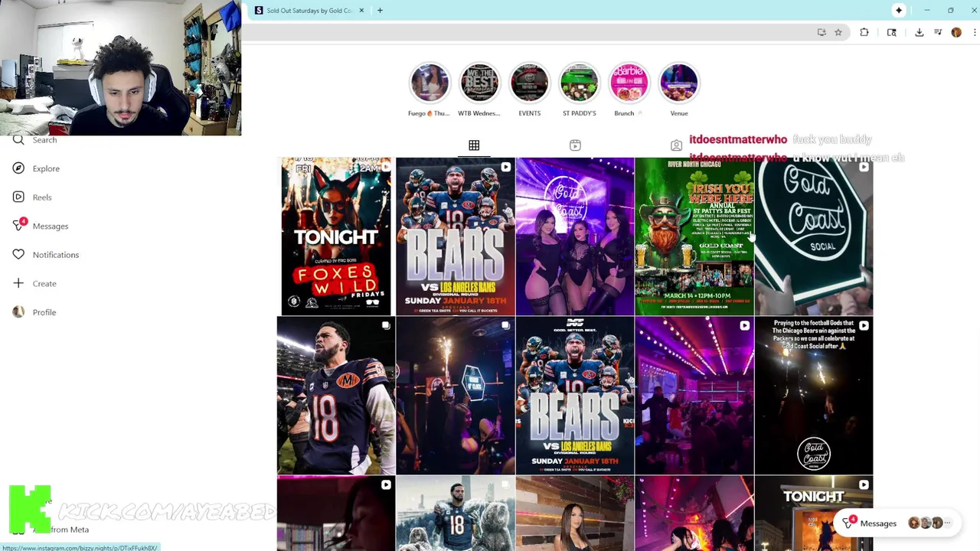
Task: Open the bottom-row TONIGHT reel
Action: click(x=813, y=514)
